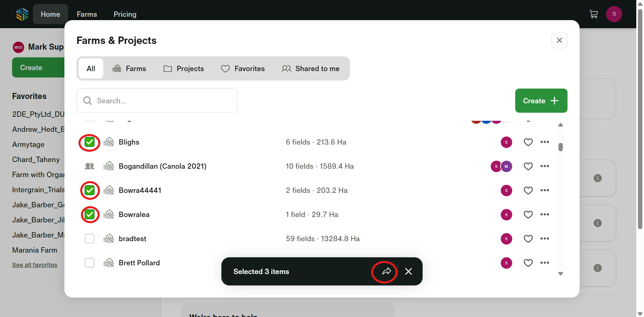This screenshot has width=644, height=317.
Task: Clear selection with the X beside share
Action: click(x=408, y=271)
